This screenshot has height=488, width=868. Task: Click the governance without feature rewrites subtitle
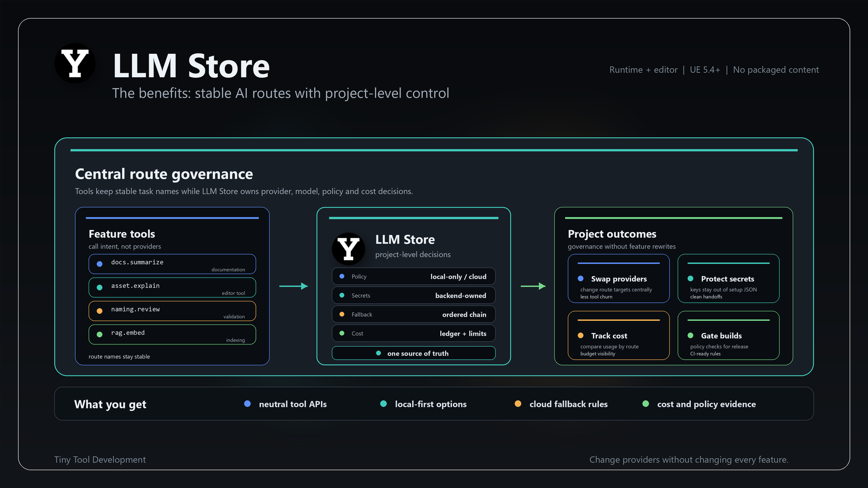621,246
